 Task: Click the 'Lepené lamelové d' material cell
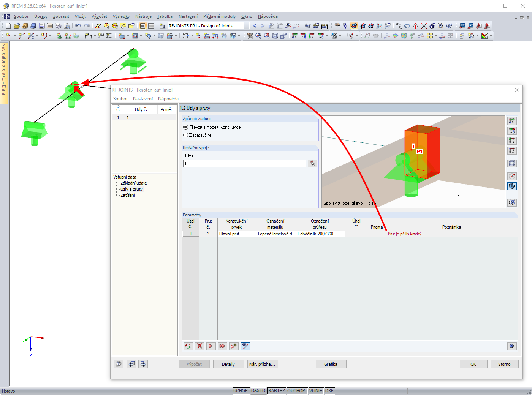[275, 234]
